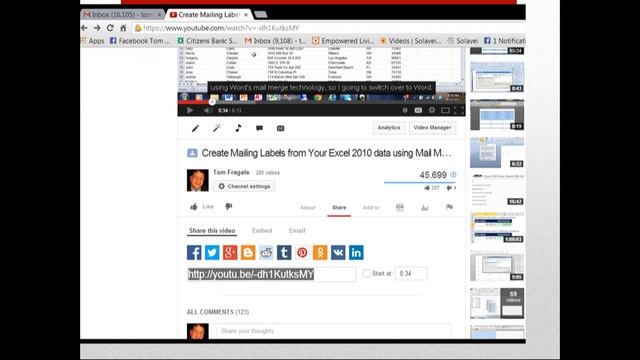Click the thumbs up Like icon
The image size is (640, 360).
[x=194, y=207]
